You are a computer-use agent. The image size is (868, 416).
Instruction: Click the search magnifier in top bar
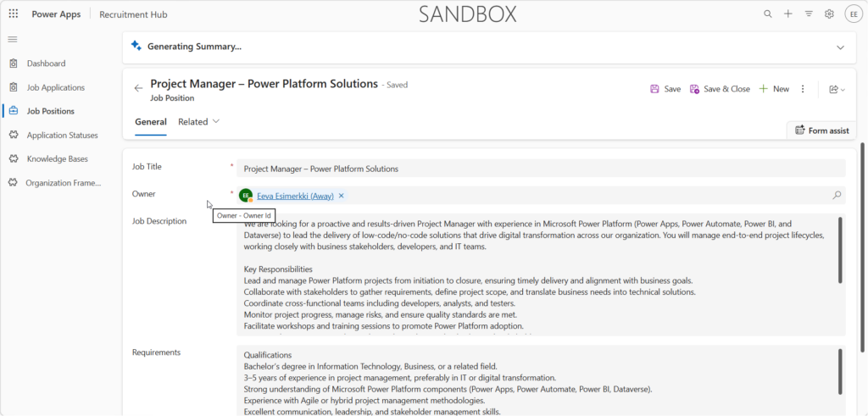[x=768, y=14]
